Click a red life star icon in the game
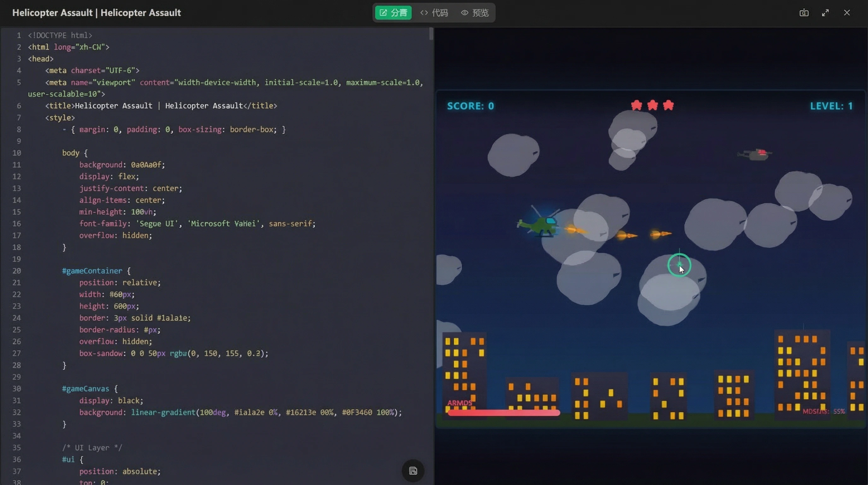The image size is (868, 485). [x=636, y=105]
